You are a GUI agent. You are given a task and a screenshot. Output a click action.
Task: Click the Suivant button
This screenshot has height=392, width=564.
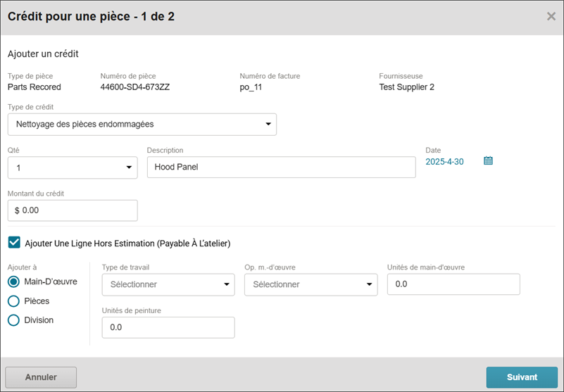coord(522,377)
